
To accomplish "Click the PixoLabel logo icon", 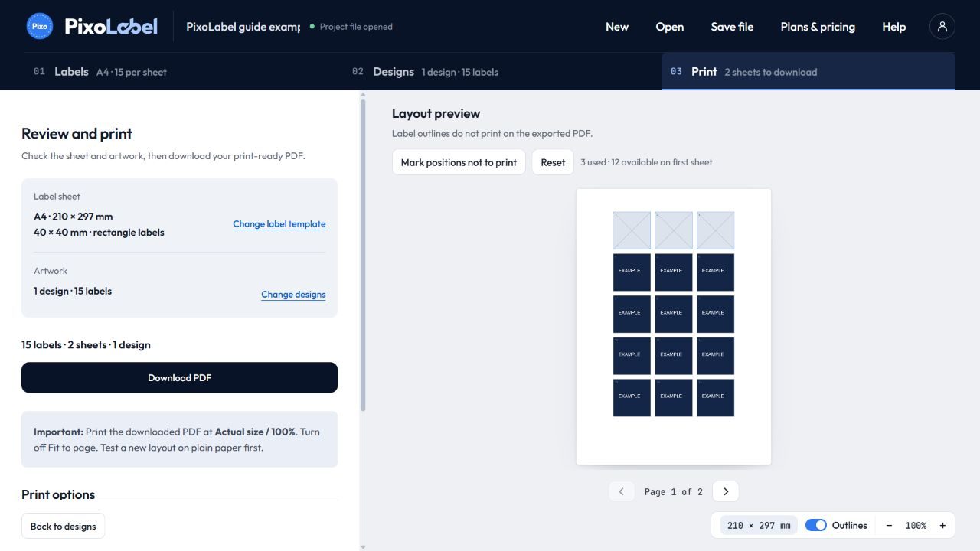I will click(x=40, y=26).
